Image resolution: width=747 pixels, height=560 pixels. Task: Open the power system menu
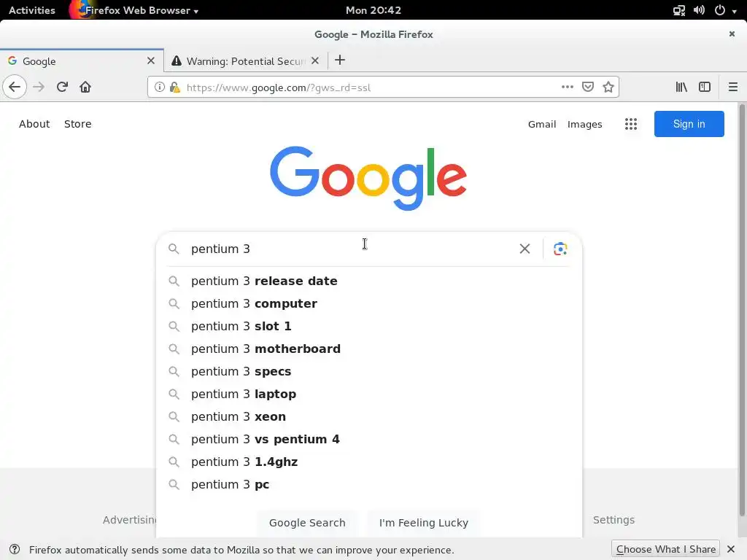(726, 10)
